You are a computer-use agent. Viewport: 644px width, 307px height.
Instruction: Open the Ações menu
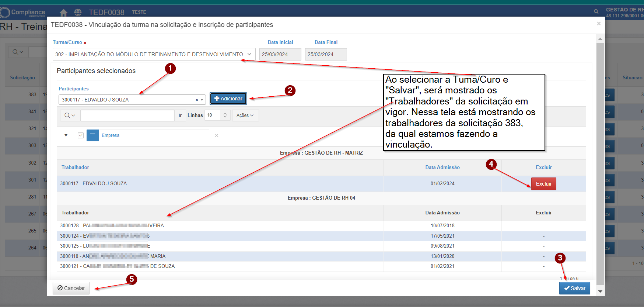click(x=245, y=115)
